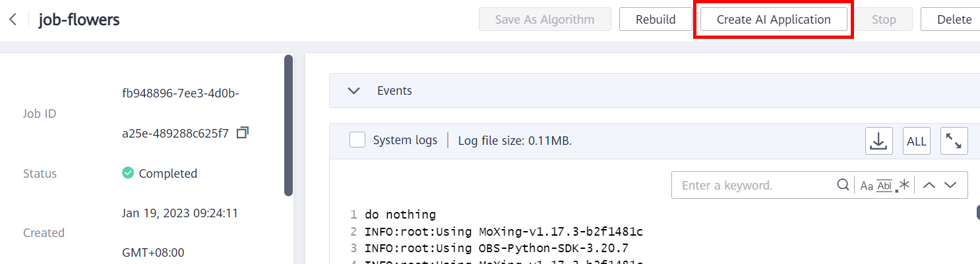Image resolution: width=980 pixels, height=264 pixels.
Task: Delete the job-flowers training job
Action: (954, 20)
